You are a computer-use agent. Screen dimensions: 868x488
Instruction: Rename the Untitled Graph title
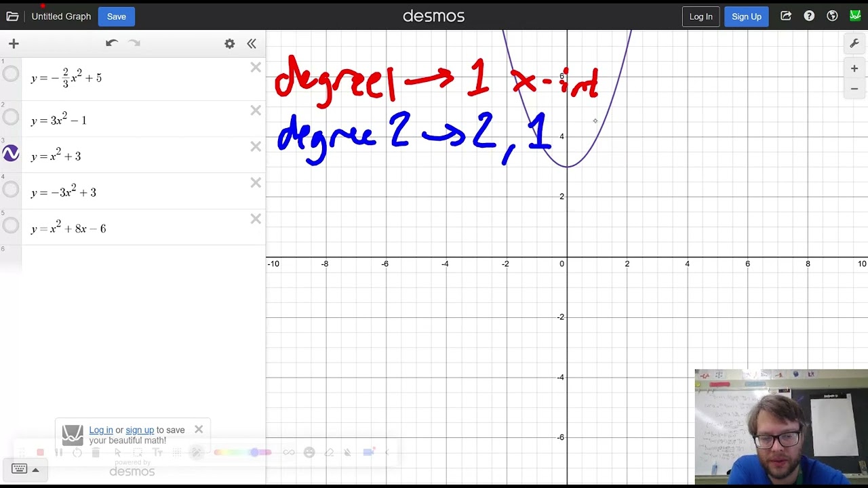pyautogui.click(x=61, y=16)
